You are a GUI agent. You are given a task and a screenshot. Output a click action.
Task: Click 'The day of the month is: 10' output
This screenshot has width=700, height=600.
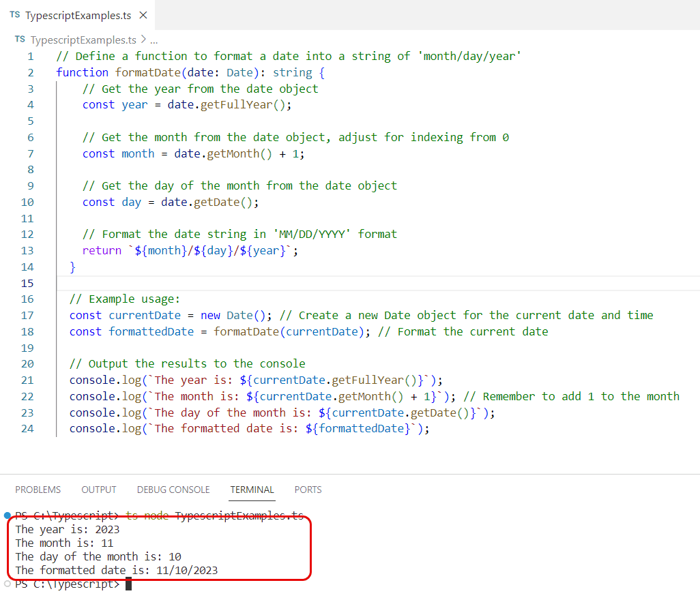tap(98, 557)
